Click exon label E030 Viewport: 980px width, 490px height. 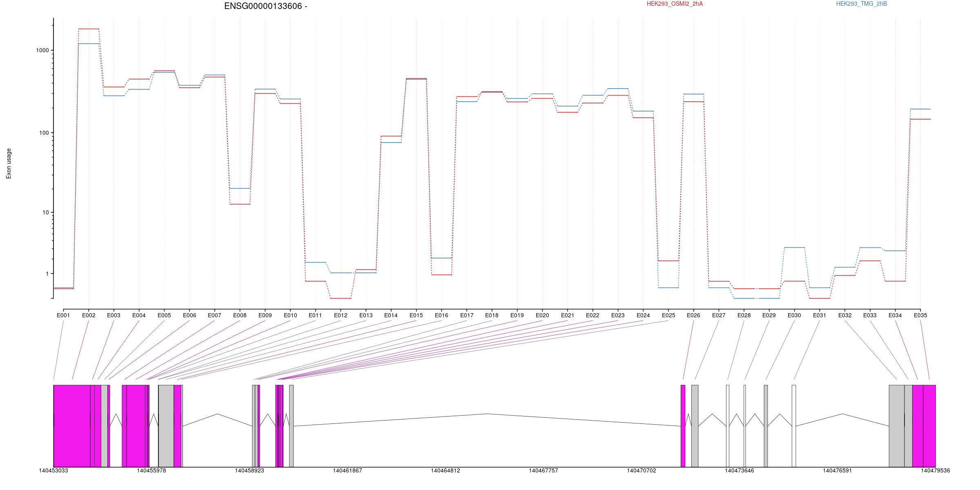click(794, 315)
